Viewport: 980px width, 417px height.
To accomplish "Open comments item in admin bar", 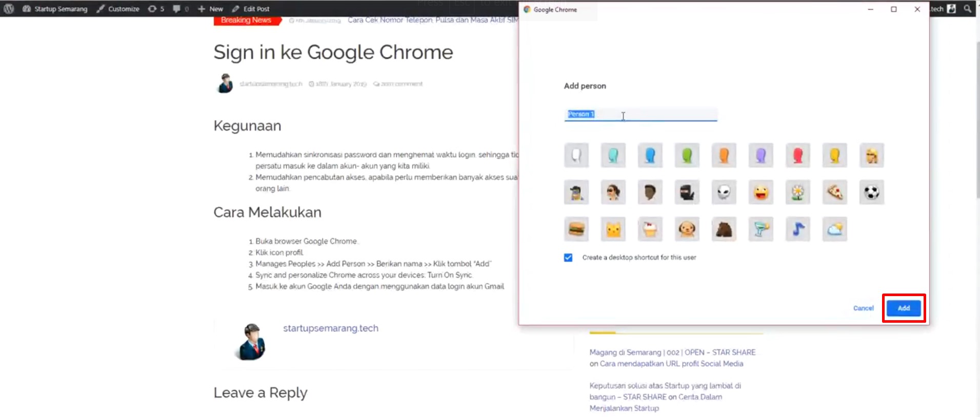I will click(181, 9).
